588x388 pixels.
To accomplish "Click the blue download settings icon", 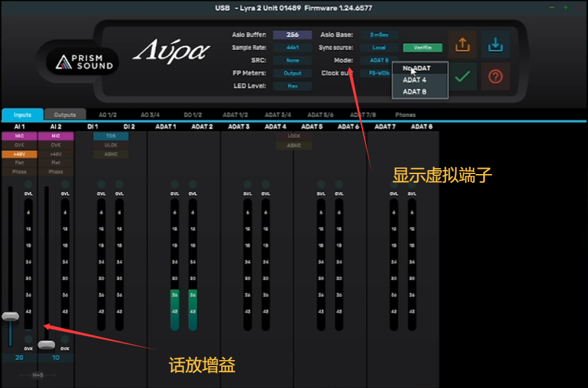I will [495, 43].
